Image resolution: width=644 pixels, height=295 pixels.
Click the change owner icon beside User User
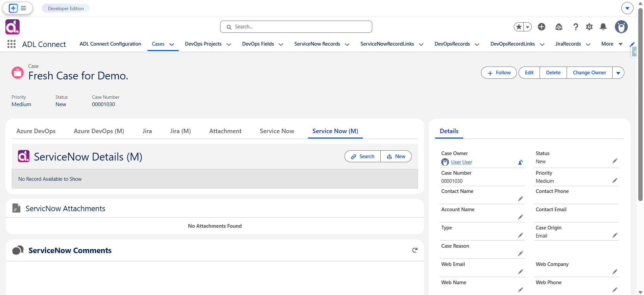point(521,162)
